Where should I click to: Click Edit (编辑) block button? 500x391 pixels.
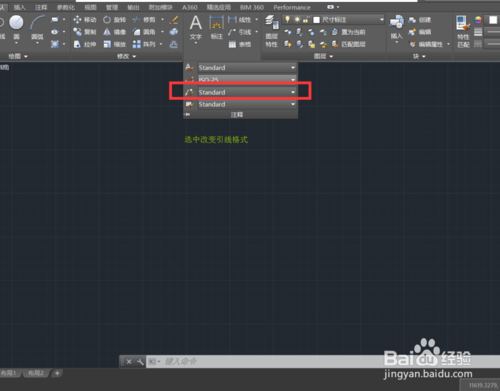coord(420,32)
